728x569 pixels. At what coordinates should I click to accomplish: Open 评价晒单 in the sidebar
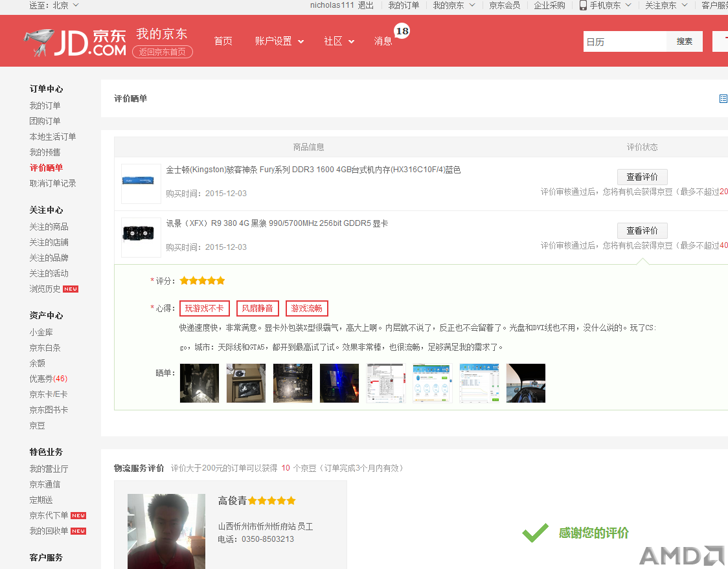(x=46, y=168)
